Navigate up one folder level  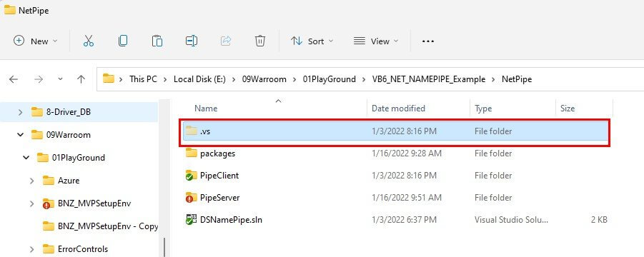click(x=81, y=79)
